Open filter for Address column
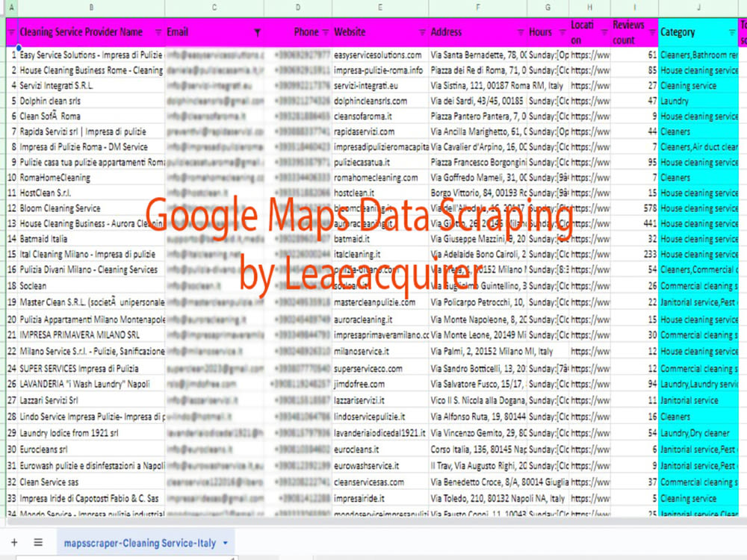747x560 pixels. point(520,32)
